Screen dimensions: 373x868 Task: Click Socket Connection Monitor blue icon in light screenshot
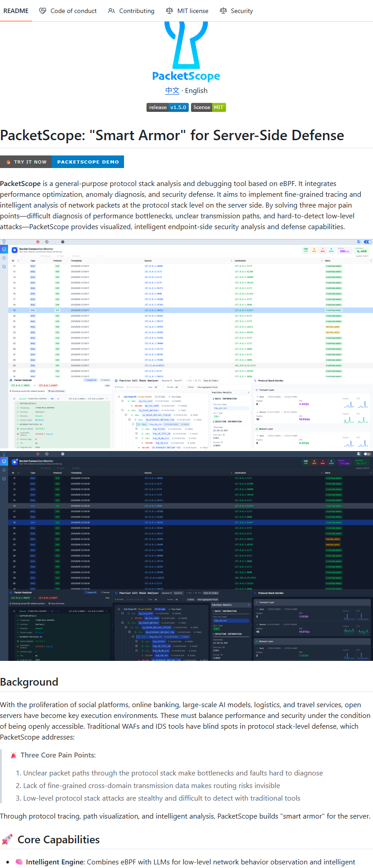point(14,250)
